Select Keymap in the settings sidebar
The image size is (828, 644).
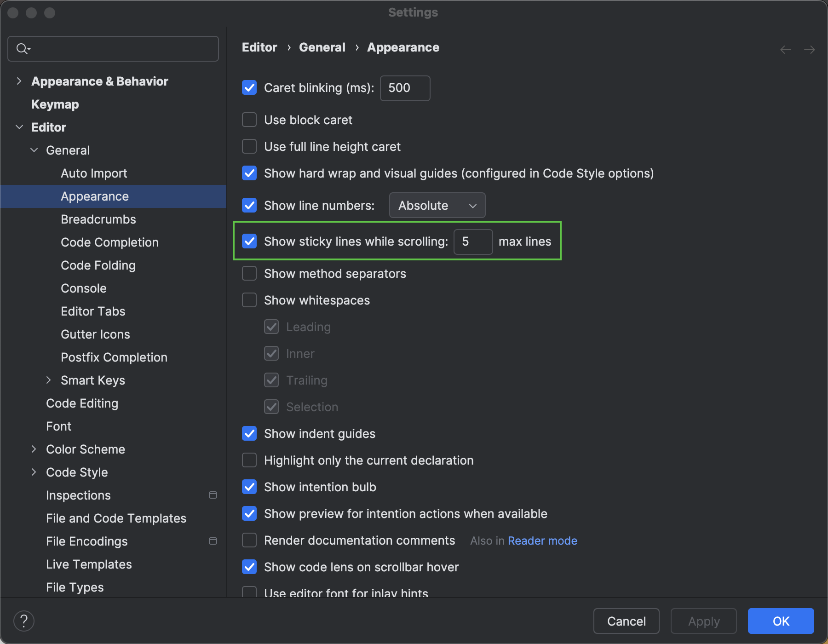(55, 104)
